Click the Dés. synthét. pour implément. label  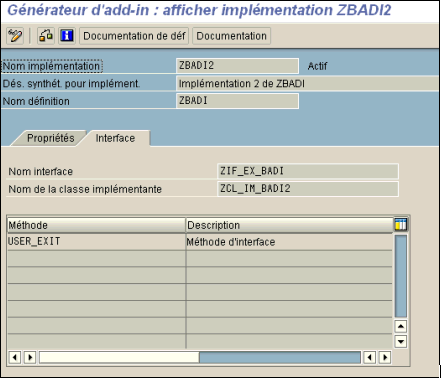pyautogui.click(x=71, y=84)
